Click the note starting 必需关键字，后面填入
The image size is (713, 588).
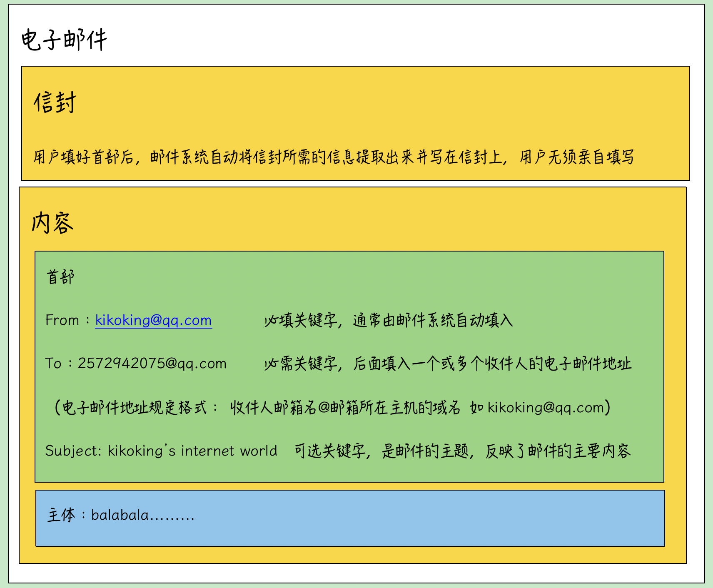[448, 364]
